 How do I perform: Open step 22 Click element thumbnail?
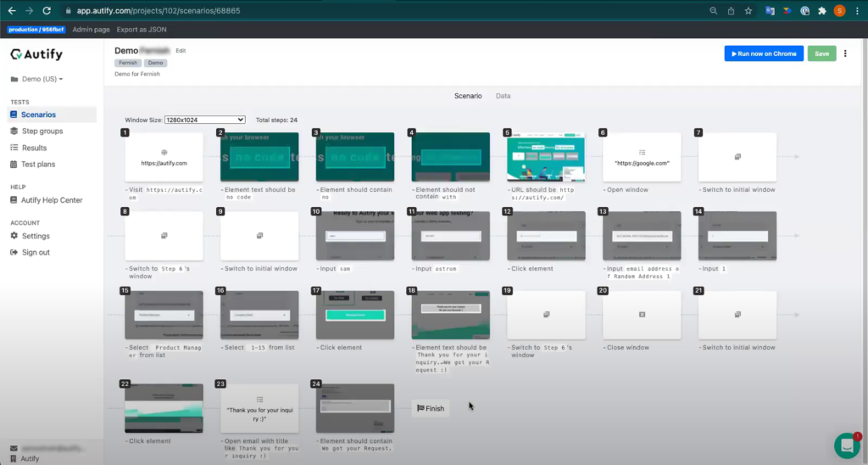pos(164,408)
